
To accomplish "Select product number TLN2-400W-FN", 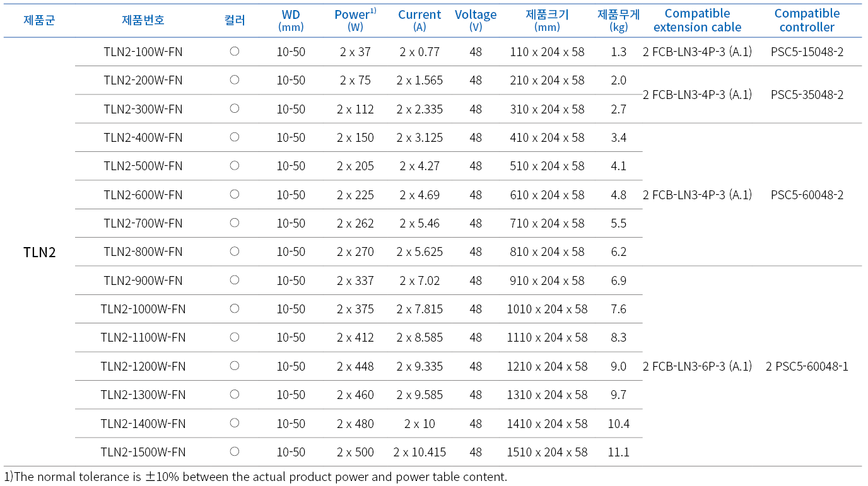I will [143, 137].
